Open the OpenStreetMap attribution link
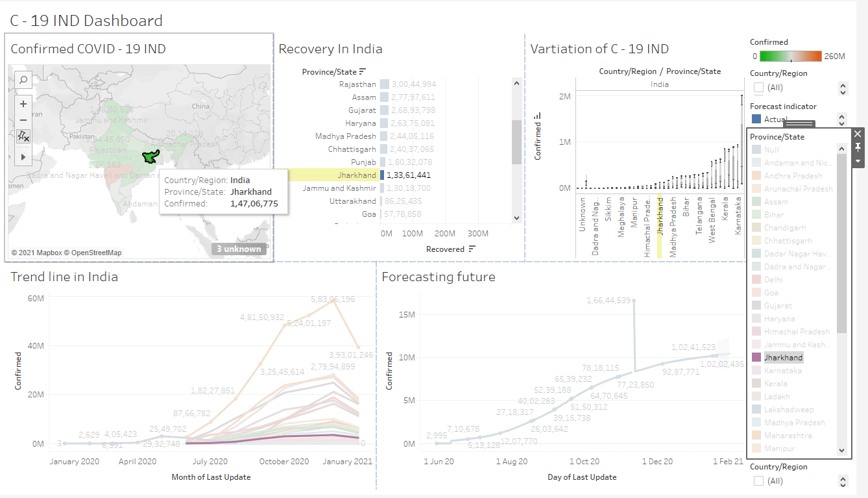This screenshot has width=868, height=498. [x=97, y=253]
